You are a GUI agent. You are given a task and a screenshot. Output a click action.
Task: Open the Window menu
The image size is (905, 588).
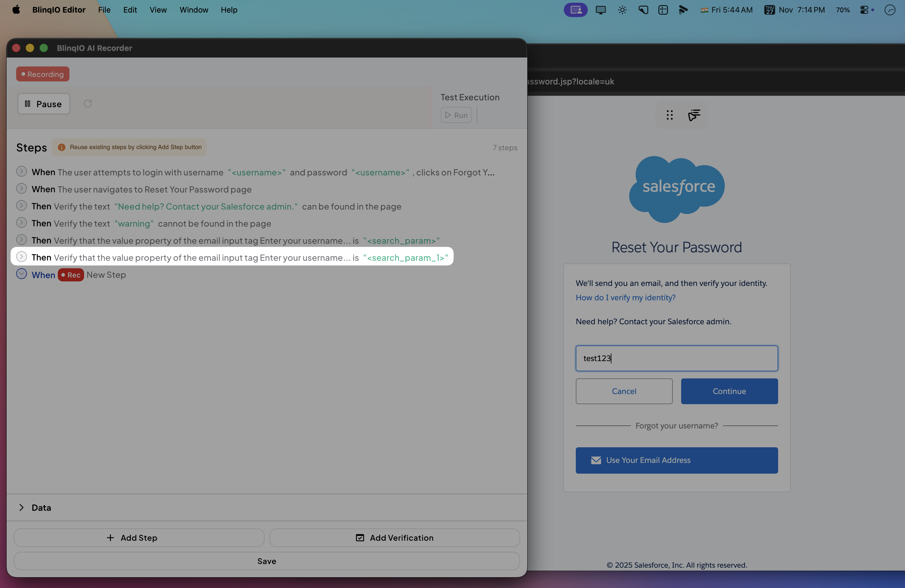click(194, 10)
